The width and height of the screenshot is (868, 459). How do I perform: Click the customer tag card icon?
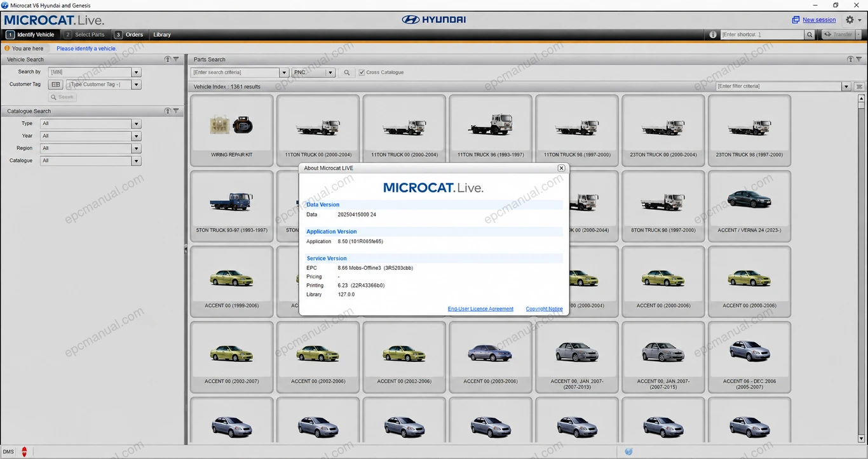pos(56,84)
